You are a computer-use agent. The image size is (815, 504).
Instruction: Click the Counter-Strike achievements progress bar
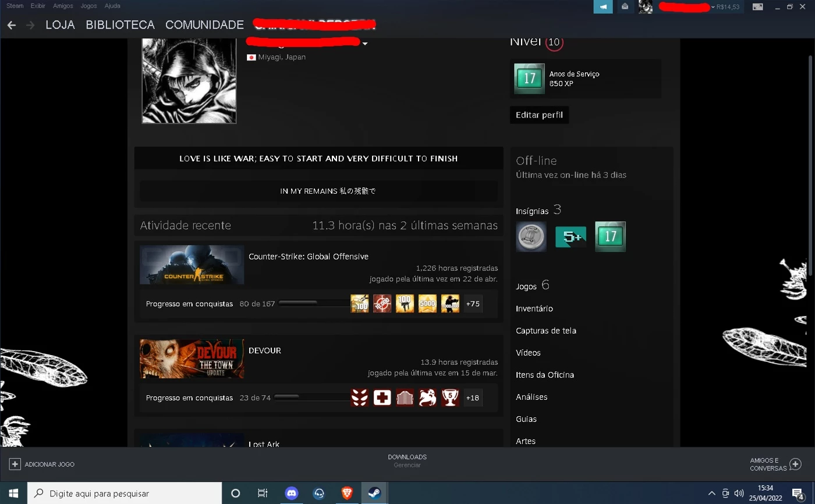(x=313, y=303)
